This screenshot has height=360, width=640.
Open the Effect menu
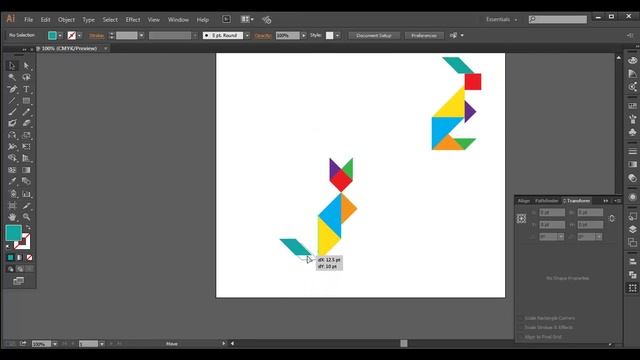click(133, 20)
